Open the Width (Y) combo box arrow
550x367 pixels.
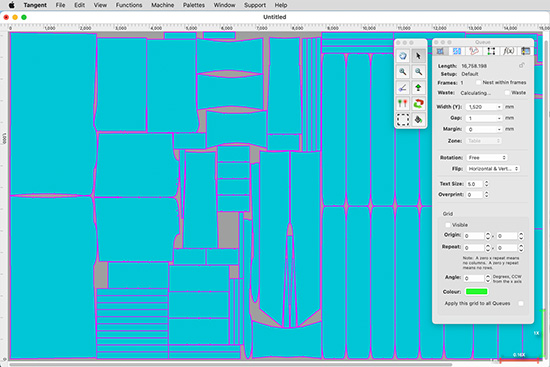point(499,107)
